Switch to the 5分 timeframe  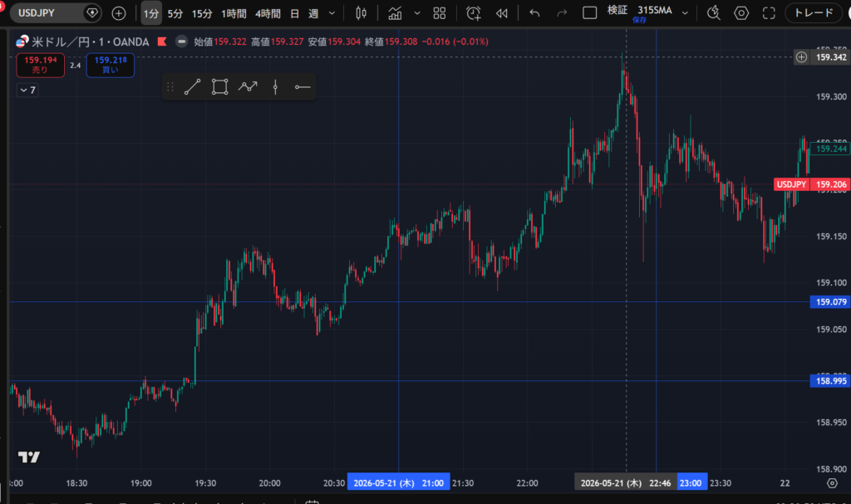coord(175,13)
